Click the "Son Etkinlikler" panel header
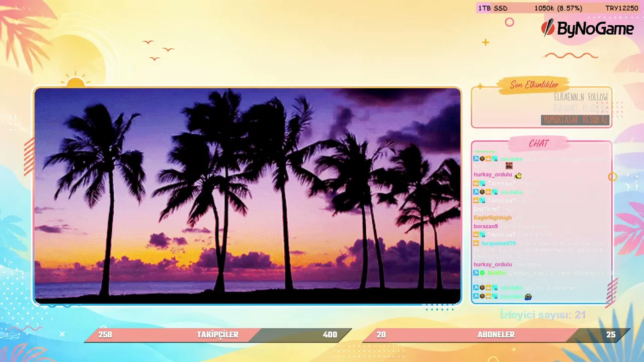 [533, 85]
